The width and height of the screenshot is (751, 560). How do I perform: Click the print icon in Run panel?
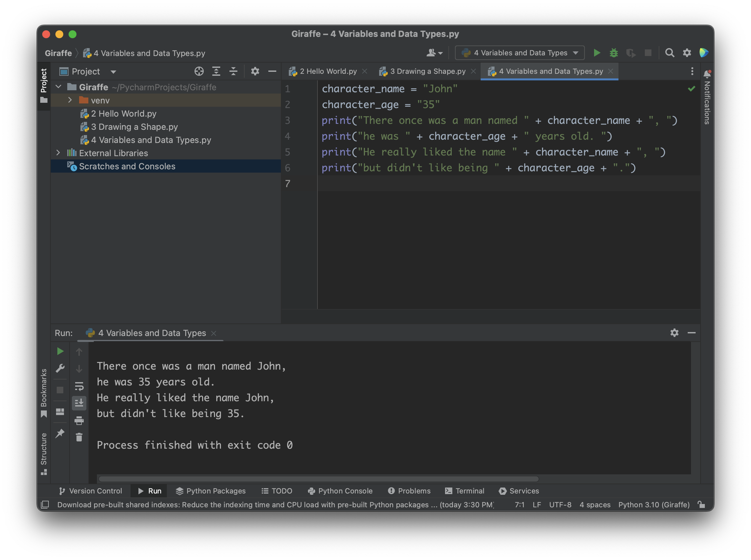pos(79,421)
